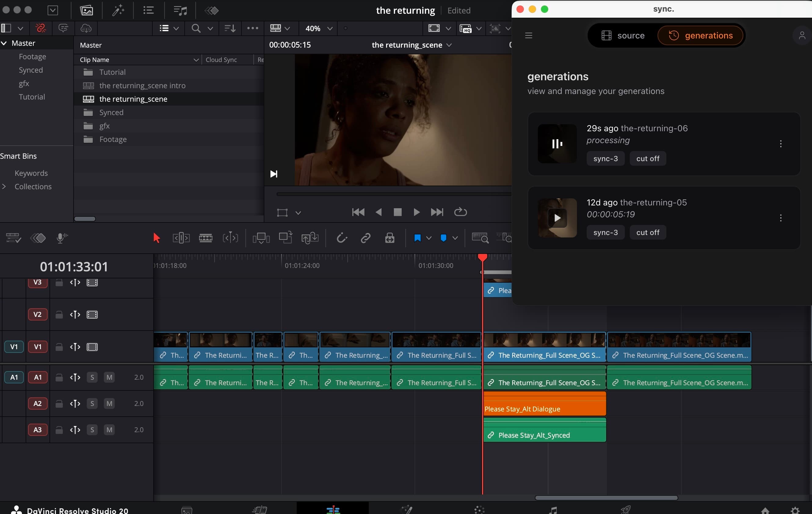Toggle auto track selector on V3
This screenshot has width=812, height=514.
(75, 283)
